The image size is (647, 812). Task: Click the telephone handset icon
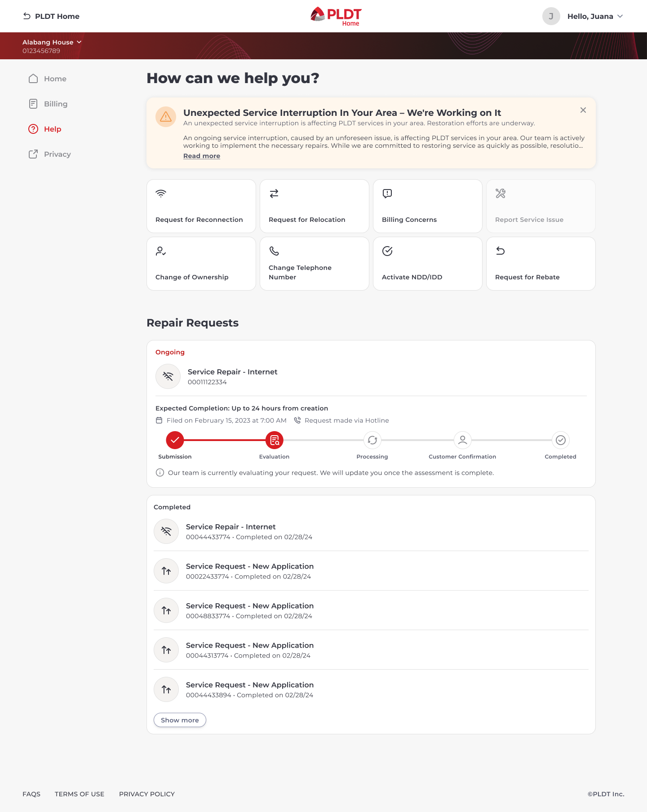(274, 251)
